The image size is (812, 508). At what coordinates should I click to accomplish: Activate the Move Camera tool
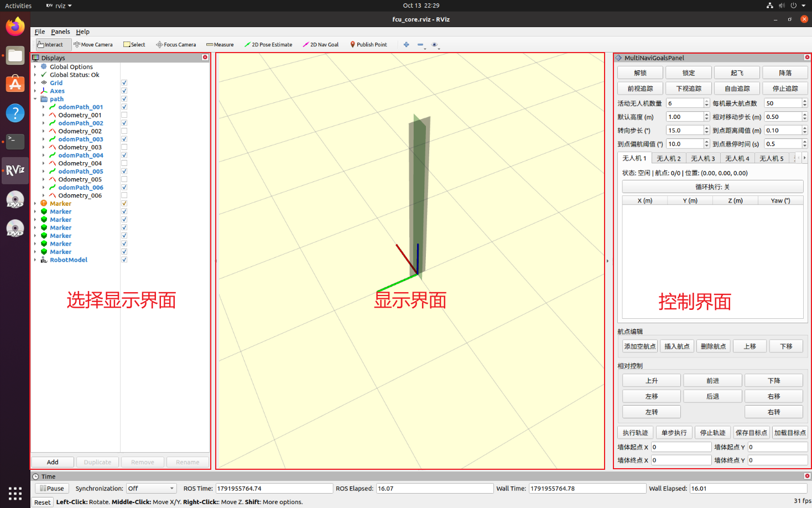click(x=93, y=45)
